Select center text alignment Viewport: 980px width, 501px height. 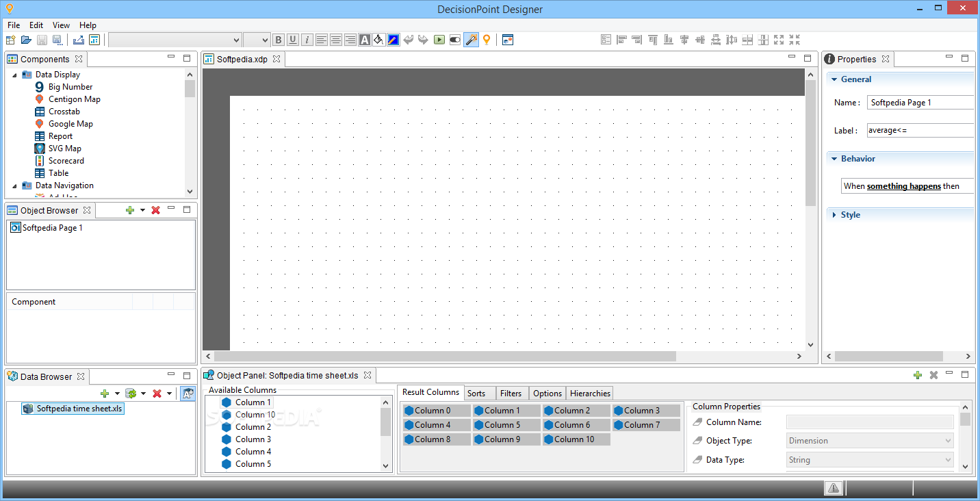[336, 40]
